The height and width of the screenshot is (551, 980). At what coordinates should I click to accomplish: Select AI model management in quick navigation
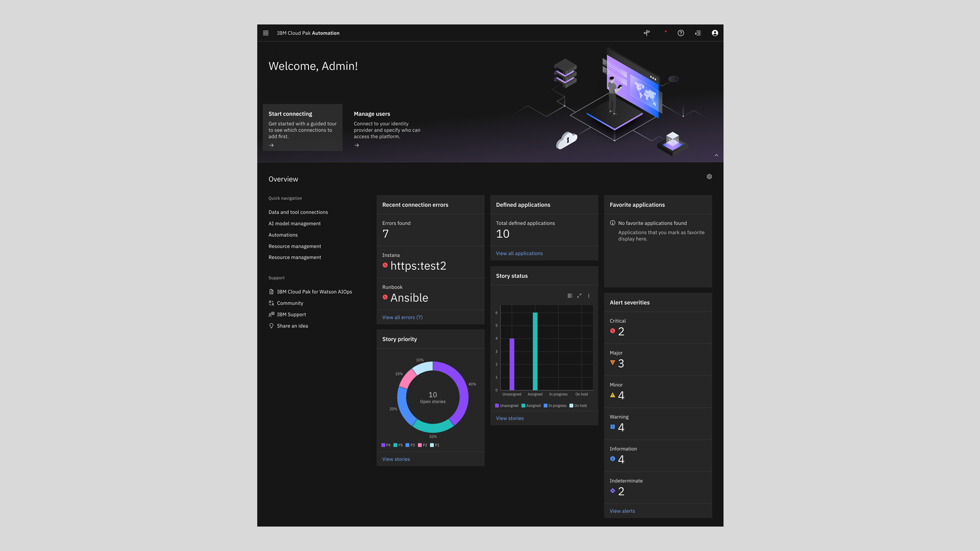[294, 223]
